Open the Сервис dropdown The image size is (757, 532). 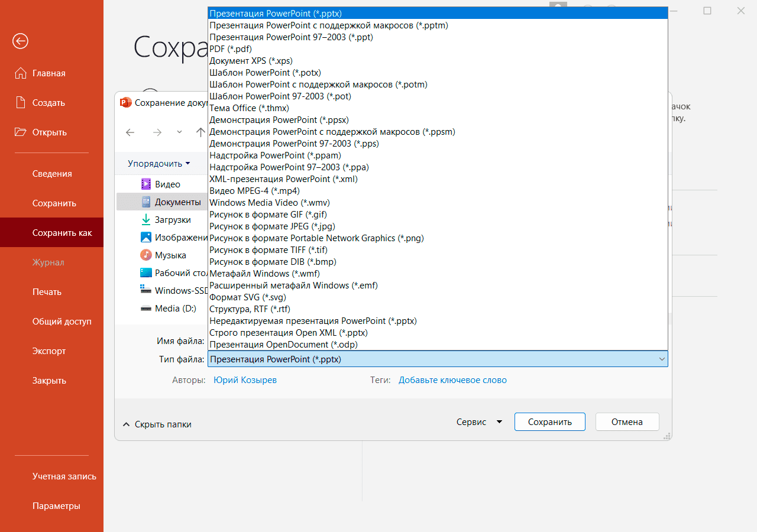pyautogui.click(x=479, y=422)
